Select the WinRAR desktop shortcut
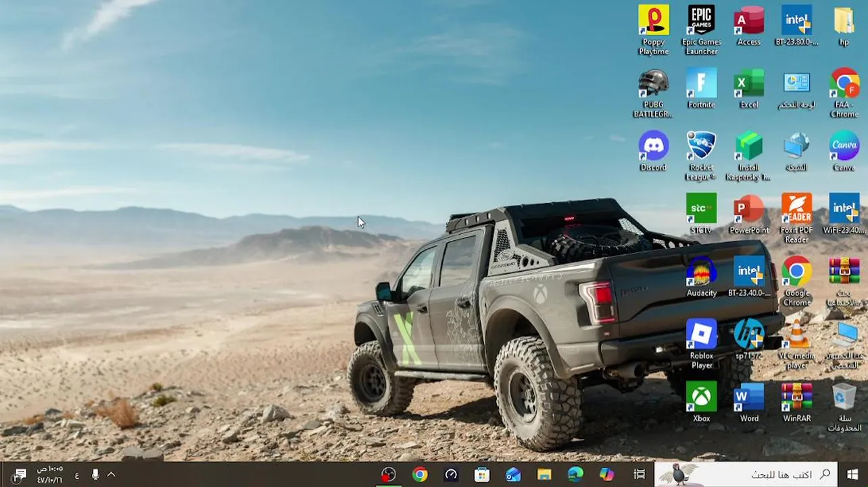The height and width of the screenshot is (487, 868). tap(796, 402)
